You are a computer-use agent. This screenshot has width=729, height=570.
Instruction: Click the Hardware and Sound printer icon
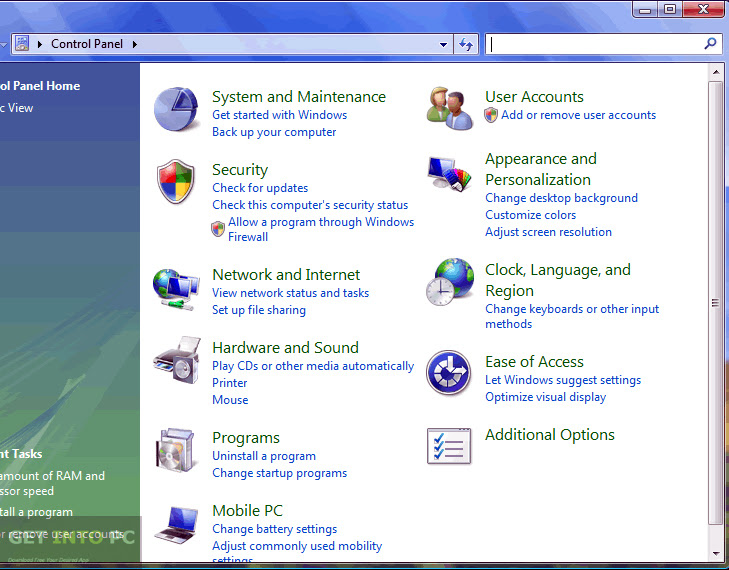(x=177, y=360)
